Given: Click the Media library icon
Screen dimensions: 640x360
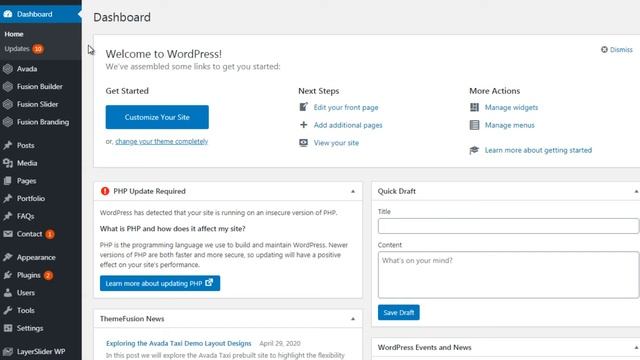Looking at the screenshot, I should point(8,163).
